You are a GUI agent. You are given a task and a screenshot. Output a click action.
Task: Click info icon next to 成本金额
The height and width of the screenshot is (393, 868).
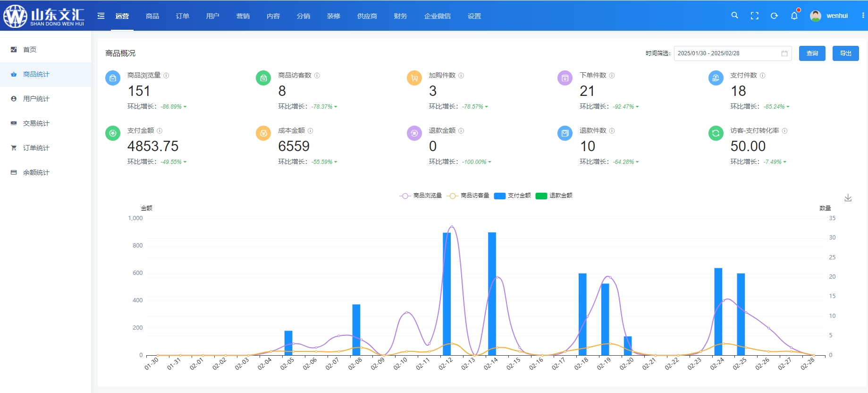pyautogui.click(x=310, y=131)
